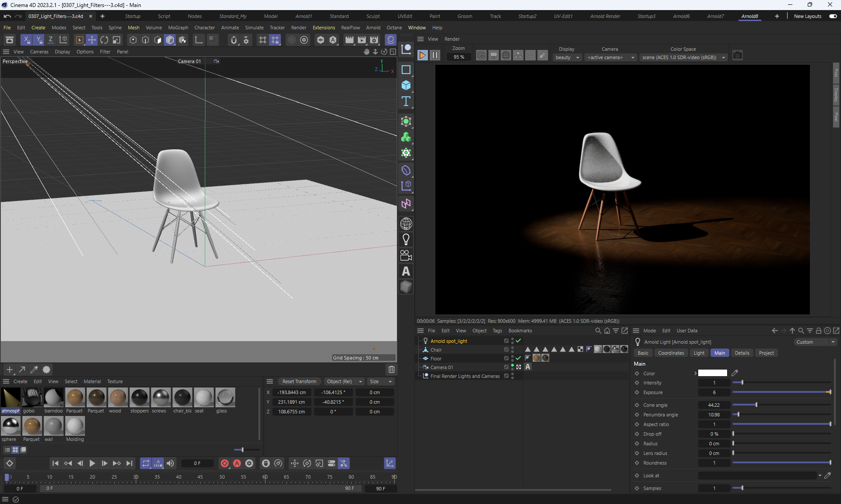Screen dimensions: 841x504
Task: Click the Reset Transform button
Action: click(299, 381)
